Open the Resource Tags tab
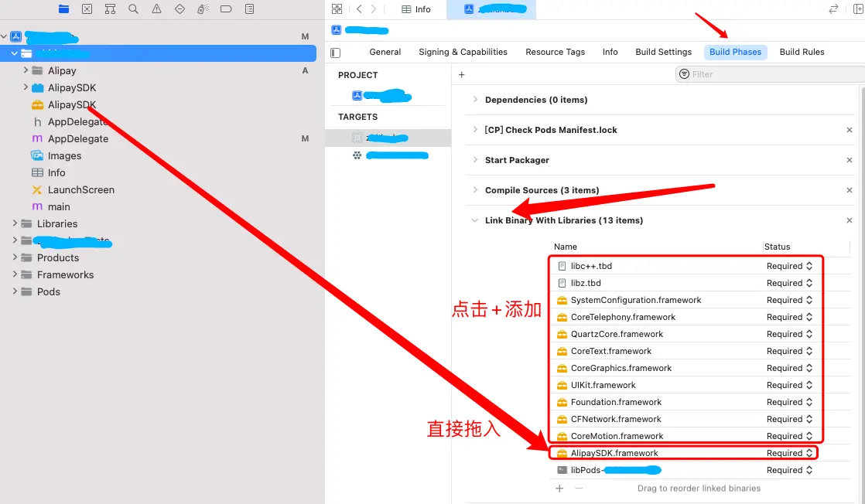The width and height of the screenshot is (865, 504). [555, 52]
